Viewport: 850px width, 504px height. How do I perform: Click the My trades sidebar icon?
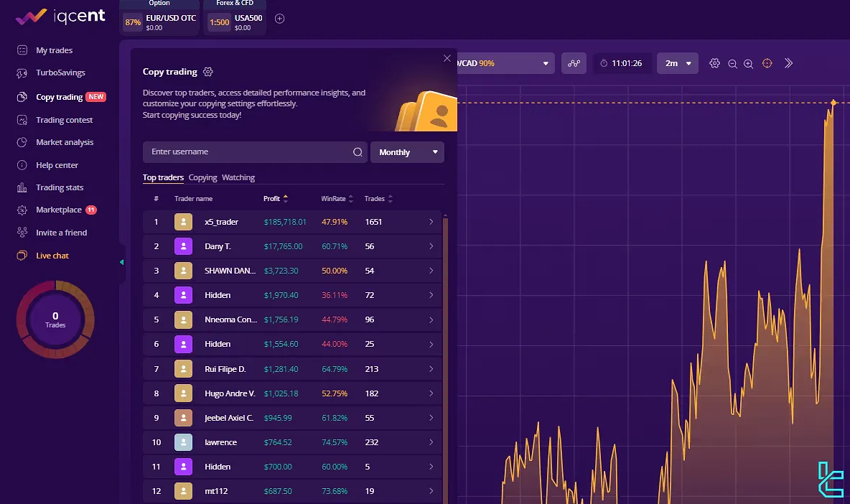[x=22, y=50]
